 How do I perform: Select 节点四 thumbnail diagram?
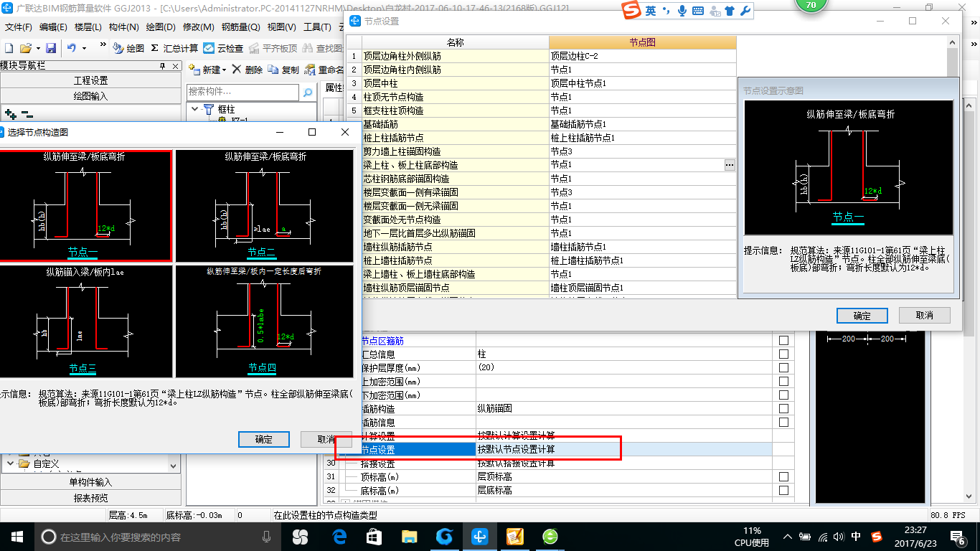tap(265, 321)
